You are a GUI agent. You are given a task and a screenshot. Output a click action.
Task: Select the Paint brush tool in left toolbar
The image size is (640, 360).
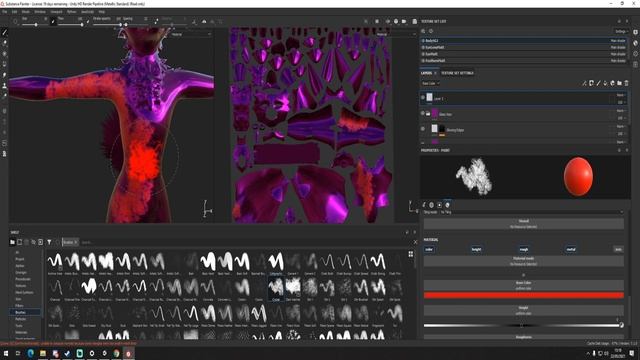[4, 32]
